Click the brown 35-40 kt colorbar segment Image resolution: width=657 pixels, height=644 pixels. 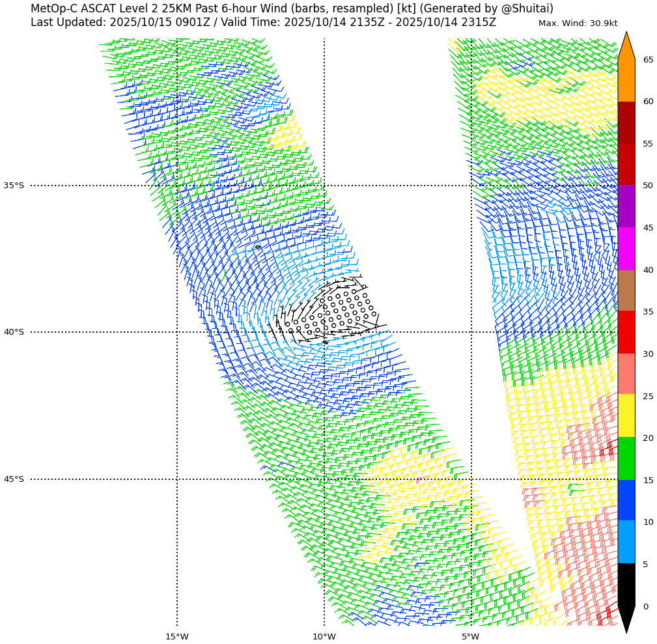626,290
